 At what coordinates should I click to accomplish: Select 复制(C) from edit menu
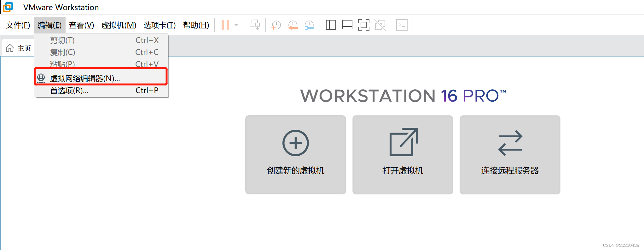(101, 52)
